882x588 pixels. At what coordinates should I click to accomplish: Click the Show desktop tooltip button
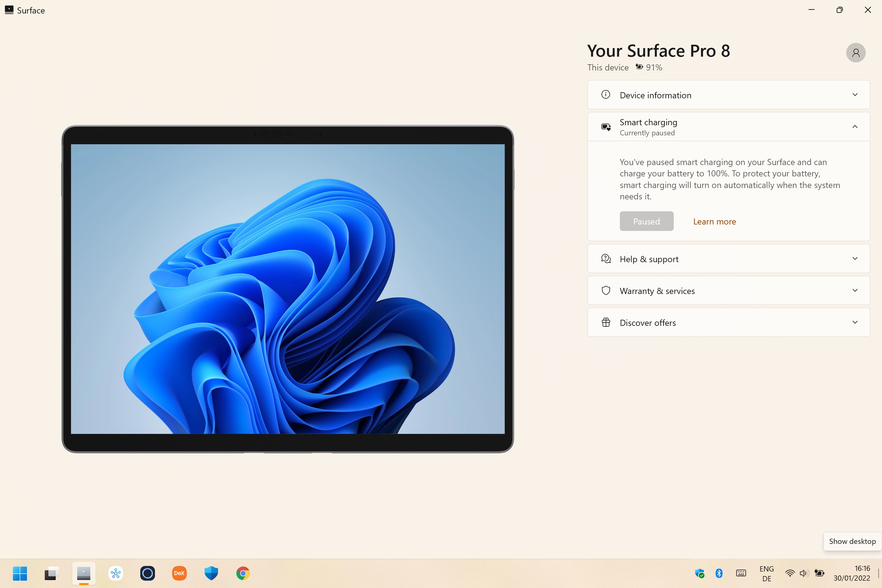click(x=852, y=541)
